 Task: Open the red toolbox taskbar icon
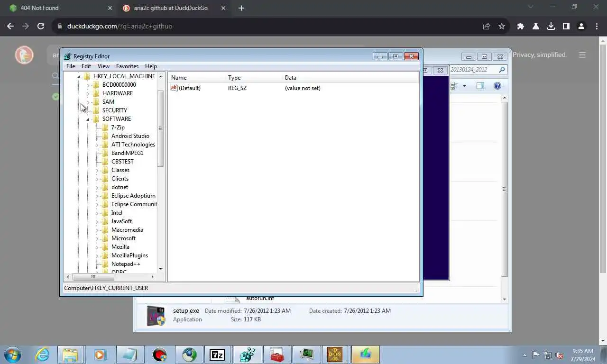276,355
